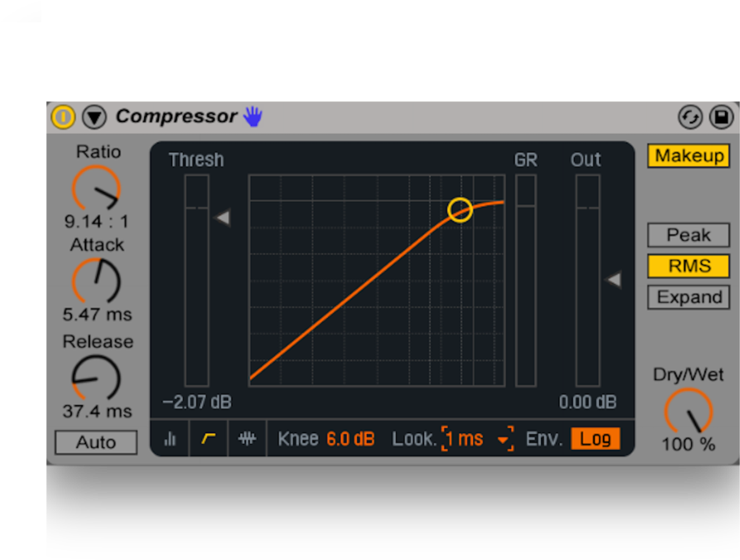Open hot-swap preset button in title bar
Viewport: 740px width, 560px height.
(x=690, y=117)
